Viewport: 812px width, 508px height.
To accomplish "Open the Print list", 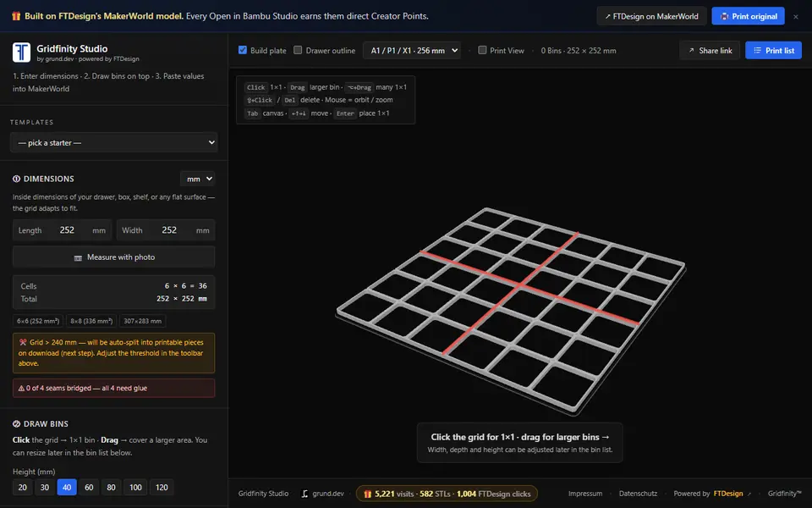I will (x=774, y=50).
